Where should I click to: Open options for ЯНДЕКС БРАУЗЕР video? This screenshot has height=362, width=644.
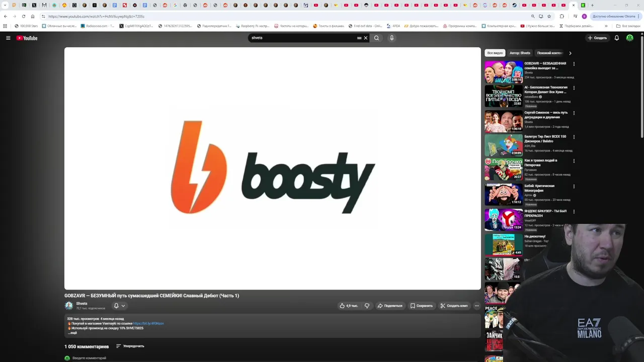coord(574,212)
